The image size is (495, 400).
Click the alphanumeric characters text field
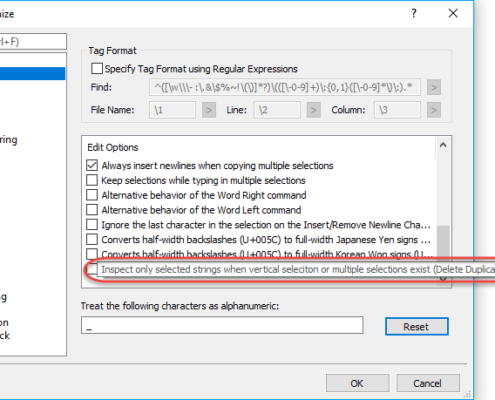(222, 325)
